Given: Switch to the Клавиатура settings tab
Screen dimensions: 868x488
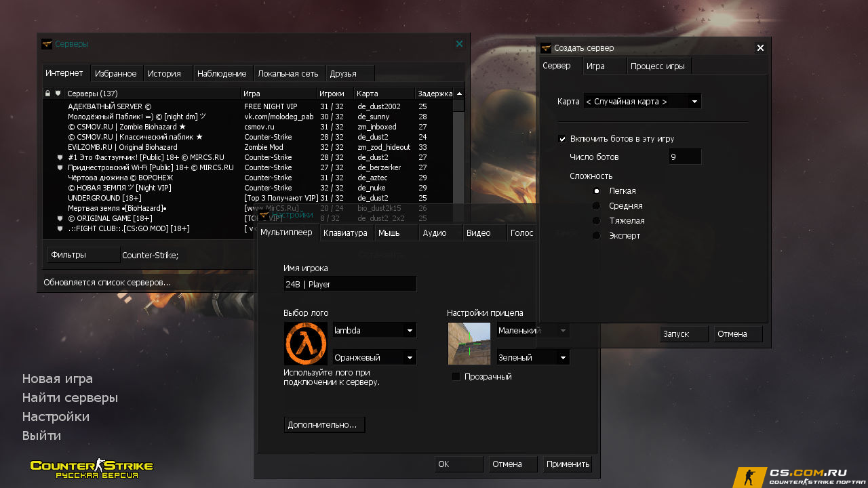Looking at the screenshot, I should tap(346, 233).
